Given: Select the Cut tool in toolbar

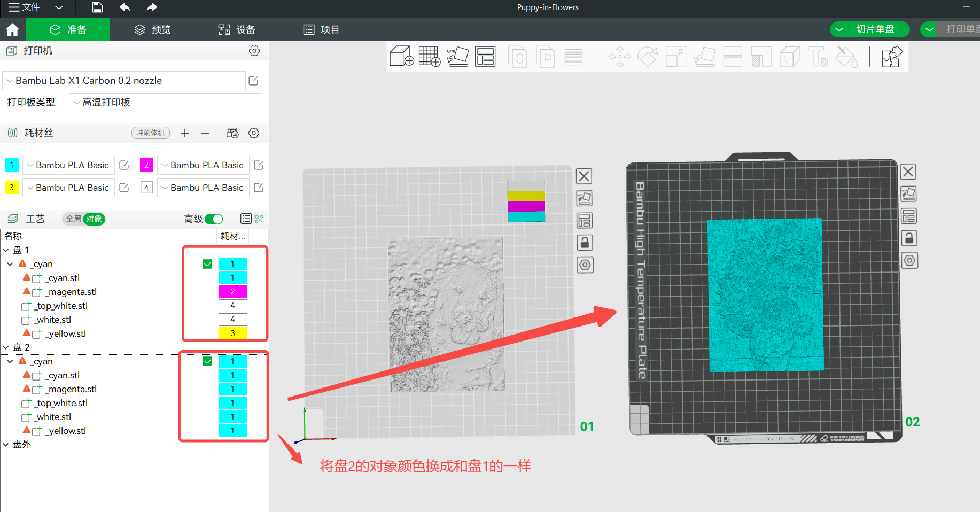Looking at the screenshot, I should click(733, 56).
